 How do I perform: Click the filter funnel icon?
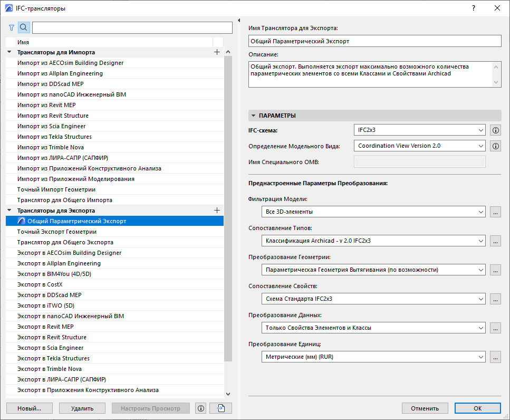coord(12,27)
